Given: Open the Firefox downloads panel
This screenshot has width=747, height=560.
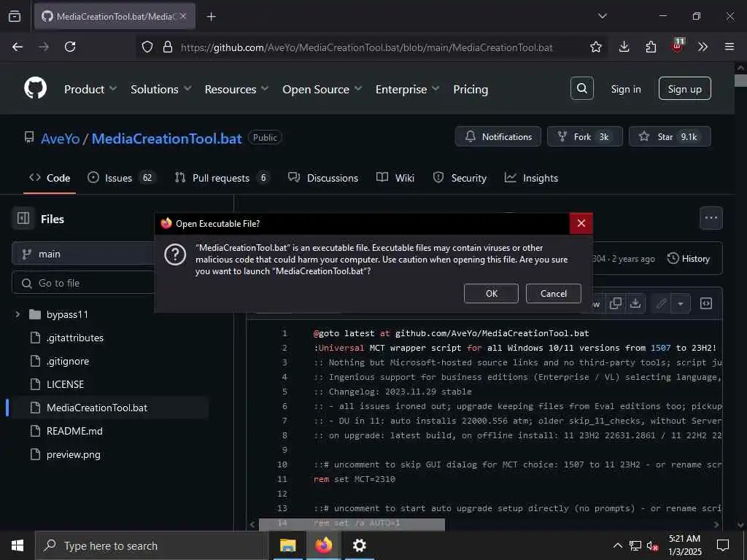Looking at the screenshot, I should click(x=624, y=47).
